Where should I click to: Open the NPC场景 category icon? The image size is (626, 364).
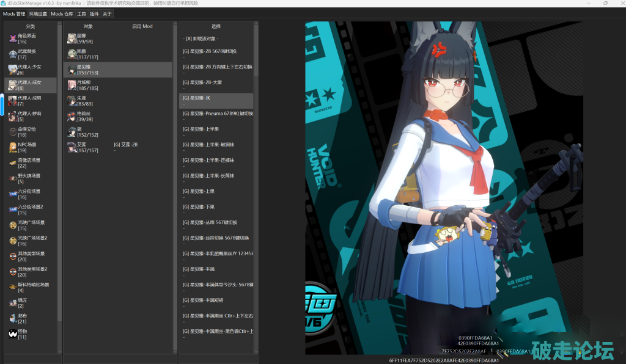(x=13, y=147)
